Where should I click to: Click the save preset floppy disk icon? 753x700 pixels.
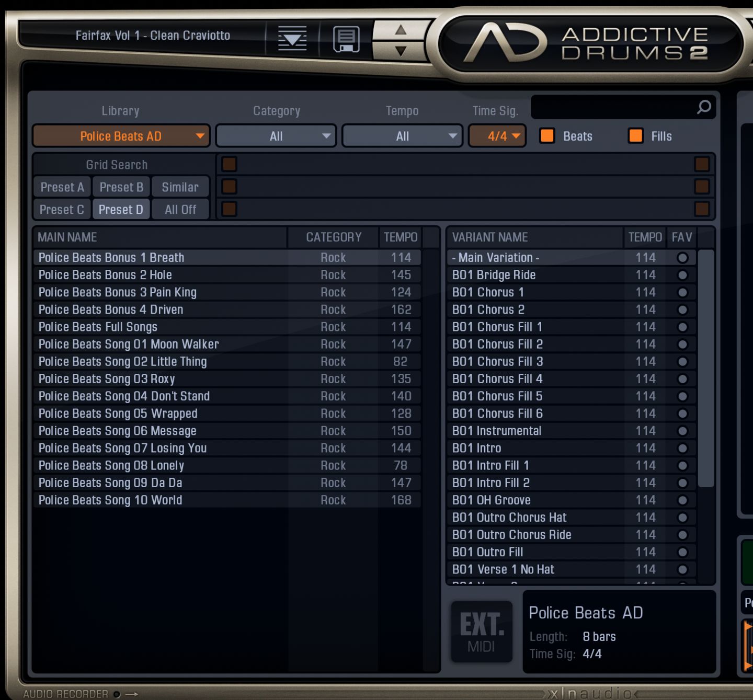(346, 39)
